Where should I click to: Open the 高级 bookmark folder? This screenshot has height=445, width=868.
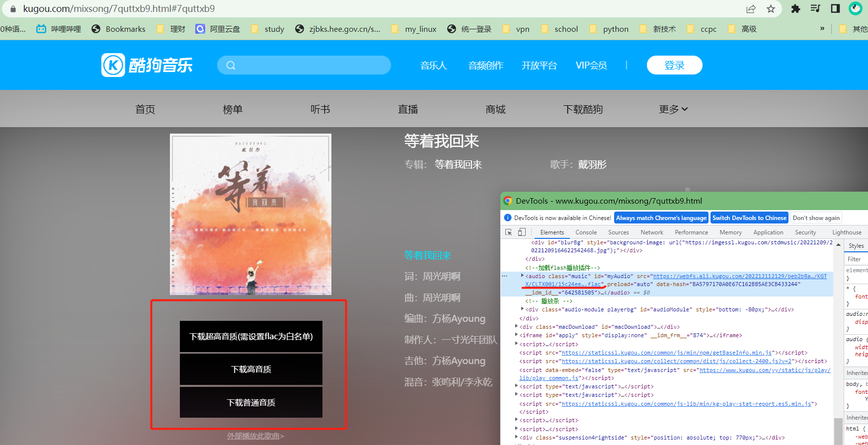[742, 29]
